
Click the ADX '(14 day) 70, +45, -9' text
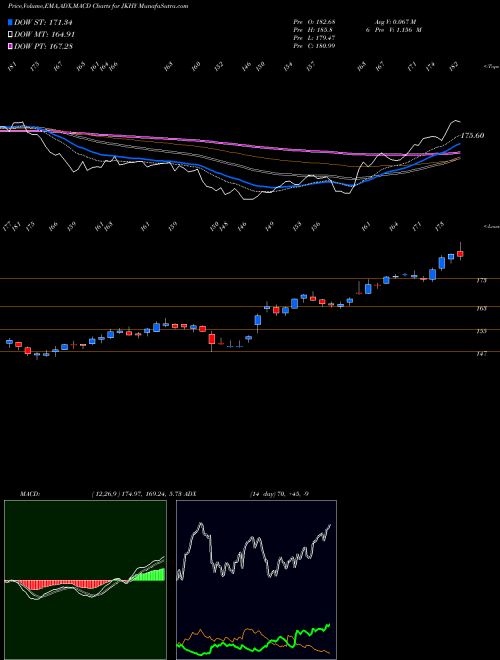(279, 494)
